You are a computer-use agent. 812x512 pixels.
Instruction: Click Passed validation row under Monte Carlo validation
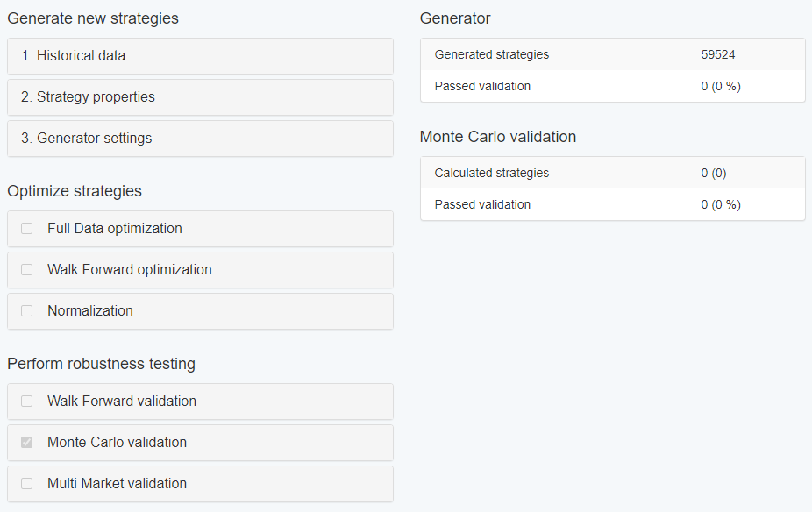[613, 204]
